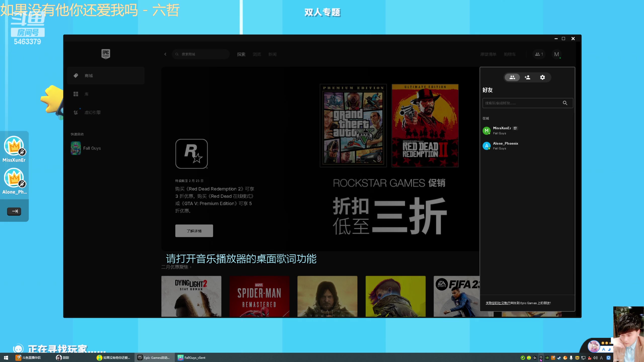Click MissXunEr party member in overlay
Viewport: 644px width, 362px height.
point(14,149)
